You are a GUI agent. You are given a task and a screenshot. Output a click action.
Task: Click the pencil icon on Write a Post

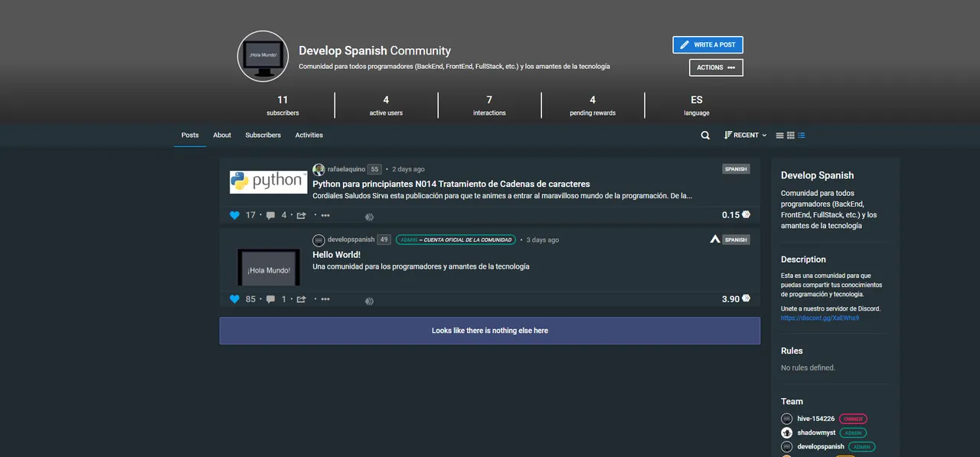pos(684,45)
